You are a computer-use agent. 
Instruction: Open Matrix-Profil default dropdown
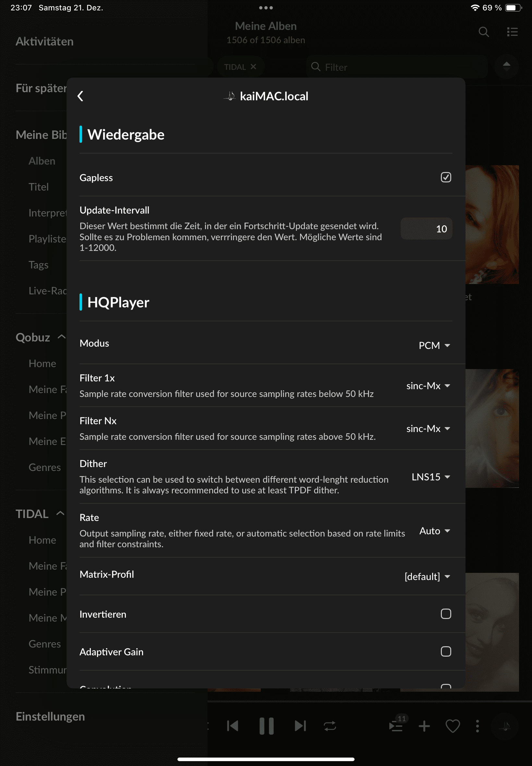point(427,576)
